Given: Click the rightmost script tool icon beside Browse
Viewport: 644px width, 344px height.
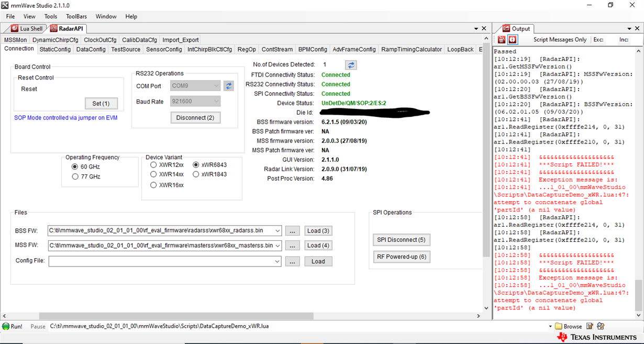Looking at the screenshot, I should 601,326.
